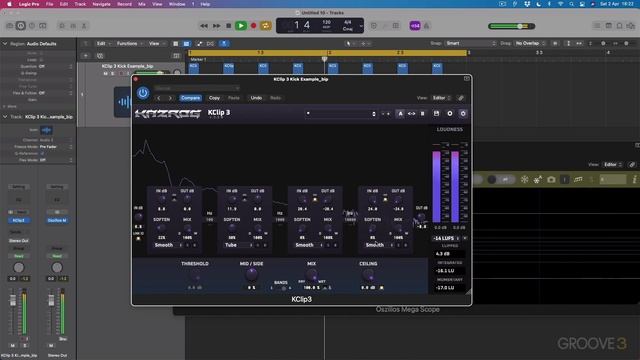Screen dimensions: 640x360
Task: Open the Library from the control bar
Action: [9, 26]
